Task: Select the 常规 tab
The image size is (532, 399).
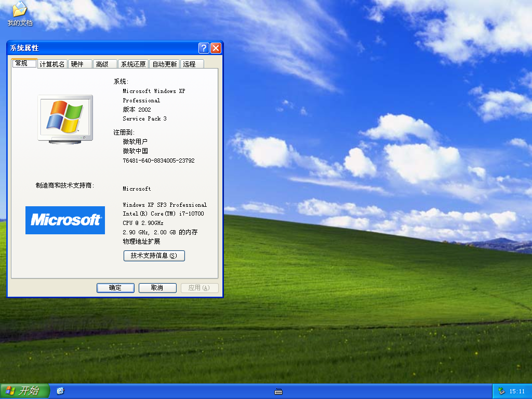Action: click(24, 63)
